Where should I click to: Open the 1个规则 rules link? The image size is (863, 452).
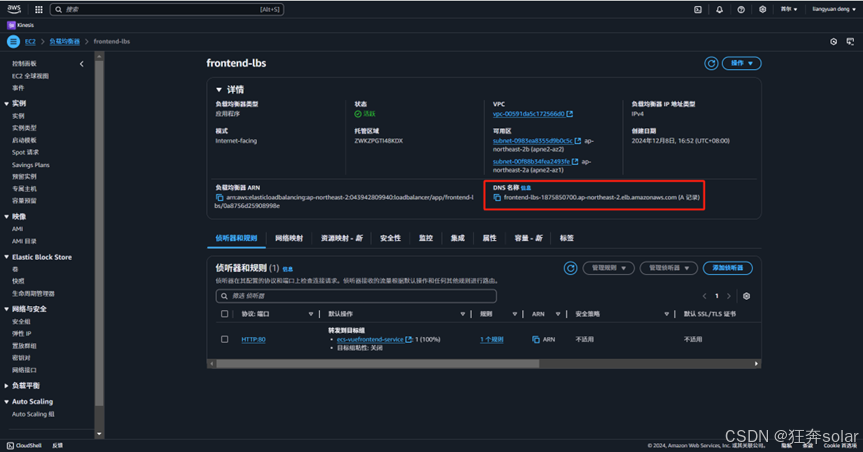pyautogui.click(x=491, y=340)
